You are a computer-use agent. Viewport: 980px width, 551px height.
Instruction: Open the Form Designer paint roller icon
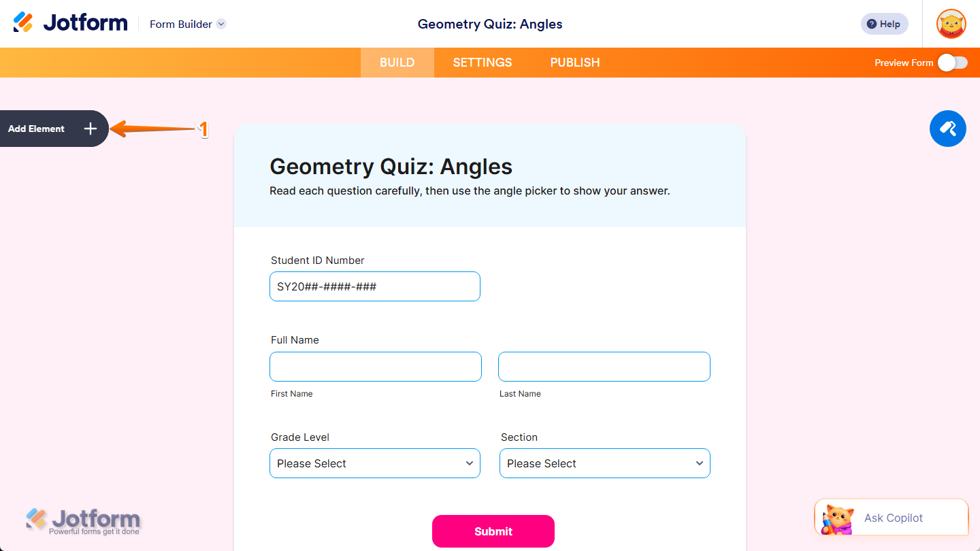tap(947, 129)
